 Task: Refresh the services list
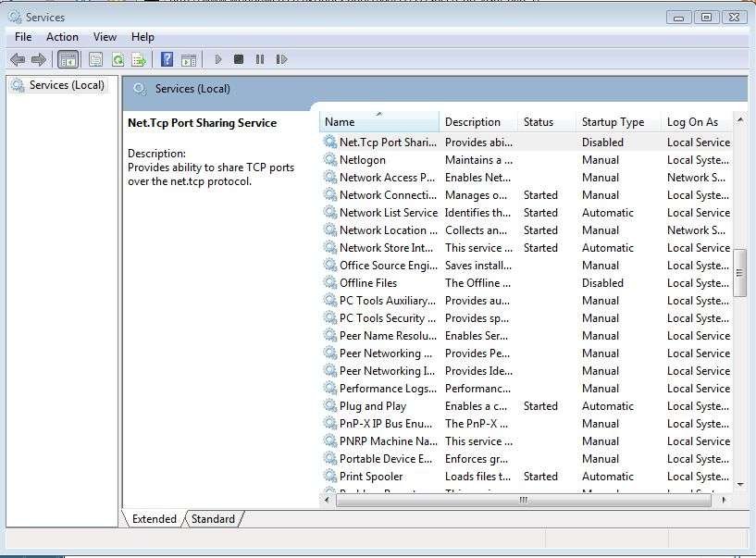[118, 58]
